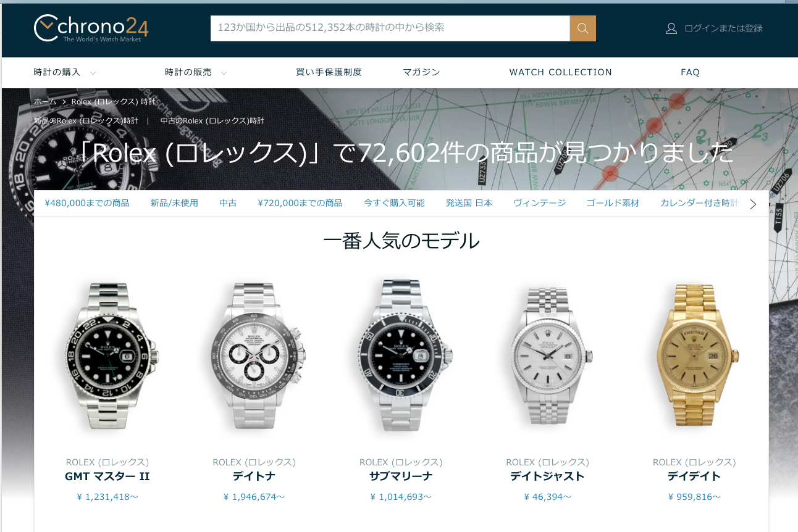798x532 pixels.
Task: Expand the 時計の購入 dropdown menu
Action: 65,72
